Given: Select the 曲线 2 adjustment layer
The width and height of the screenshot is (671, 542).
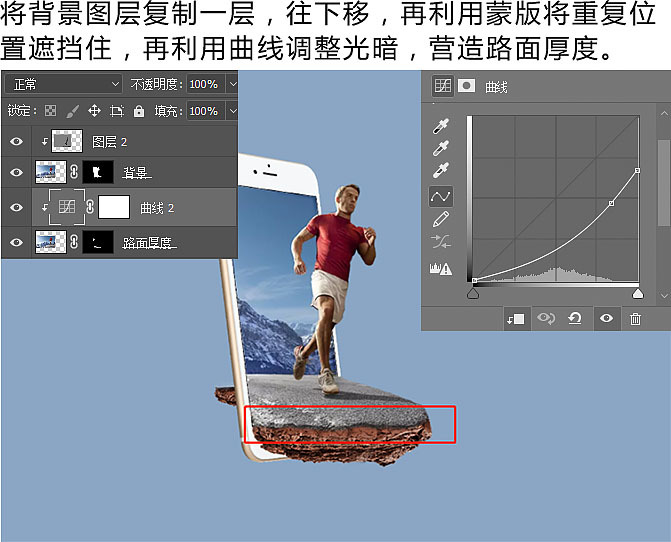Looking at the screenshot, I should (x=156, y=208).
